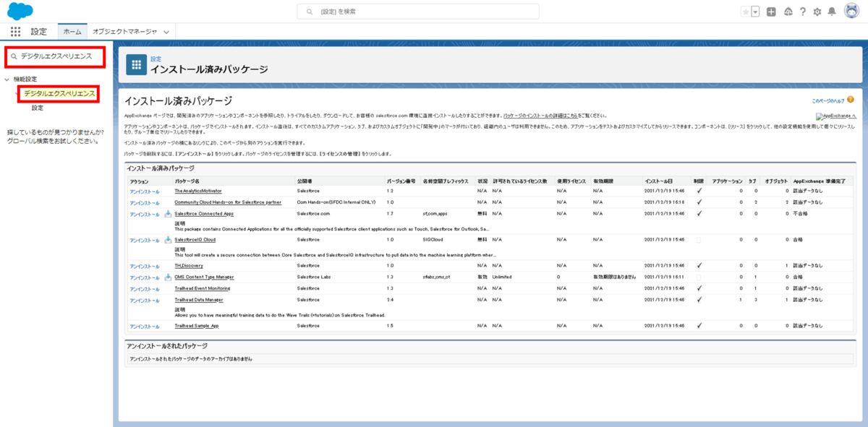Viewport: 868px width, 427px height.
Task: Open Community Cloud Hands-on for Salesforce partner package
Action: [x=228, y=202]
